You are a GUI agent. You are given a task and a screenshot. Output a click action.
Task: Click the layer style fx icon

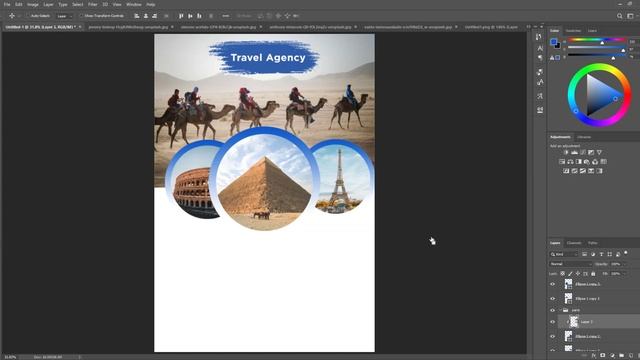click(x=594, y=356)
